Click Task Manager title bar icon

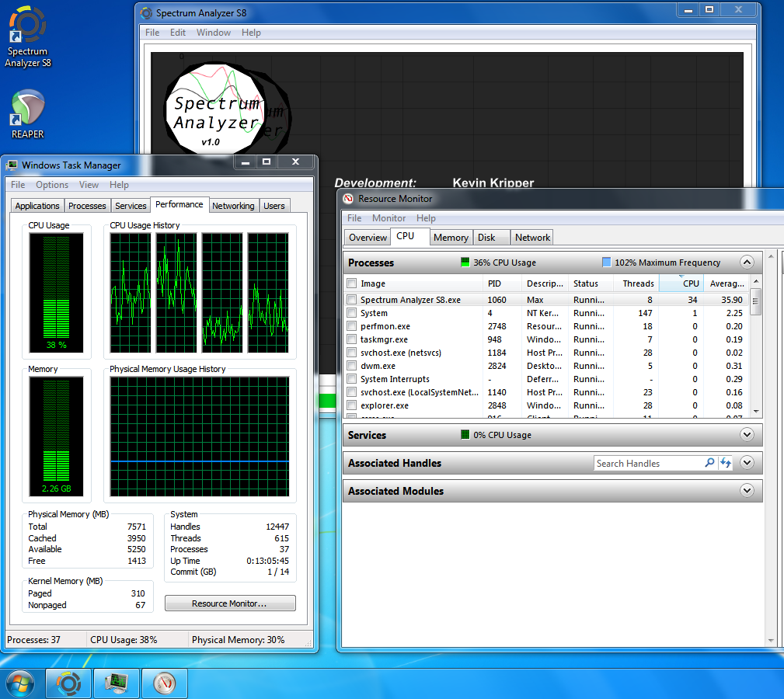pos(12,165)
